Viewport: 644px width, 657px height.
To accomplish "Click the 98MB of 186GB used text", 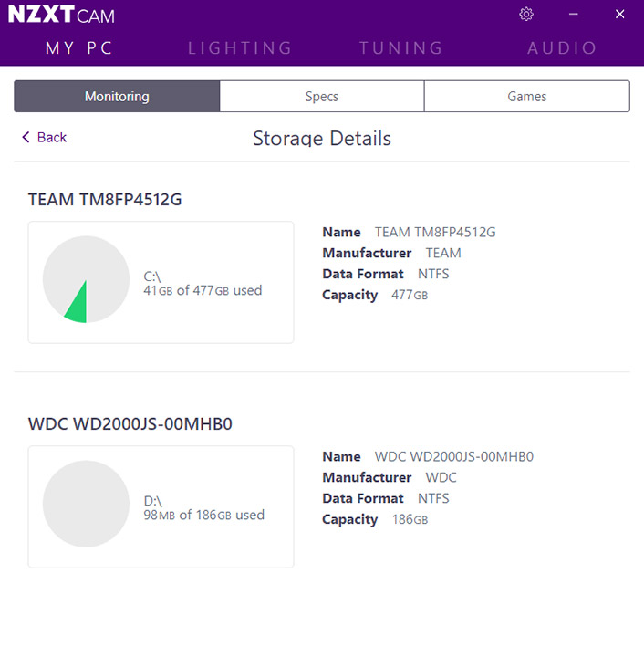I will [x=204, y=515].
